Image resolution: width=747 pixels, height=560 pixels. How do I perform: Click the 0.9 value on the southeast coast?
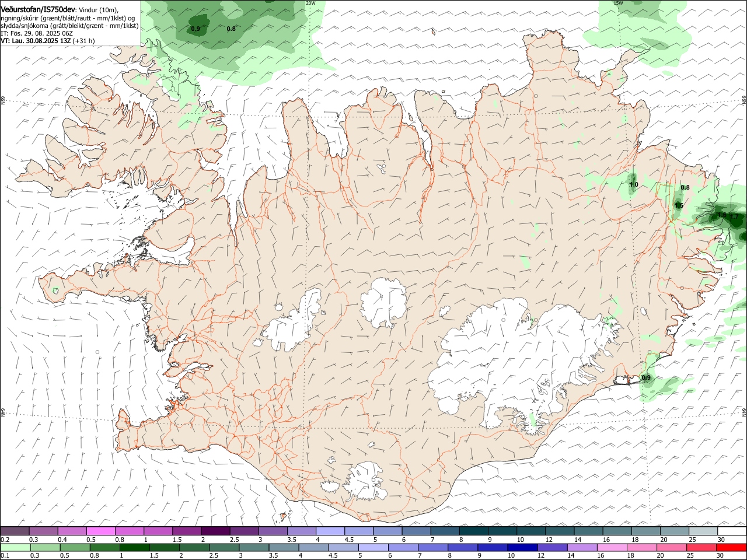click(646, 378)
